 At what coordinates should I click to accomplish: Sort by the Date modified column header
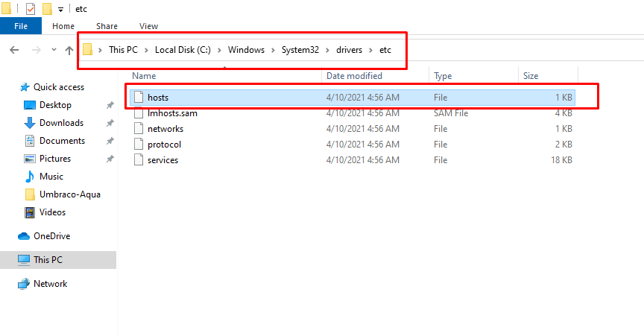point(354,76)
